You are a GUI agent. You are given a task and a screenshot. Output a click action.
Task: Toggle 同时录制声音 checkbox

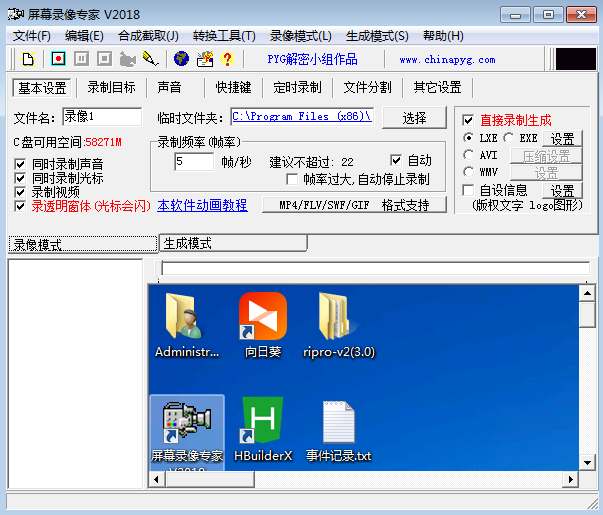20,164
